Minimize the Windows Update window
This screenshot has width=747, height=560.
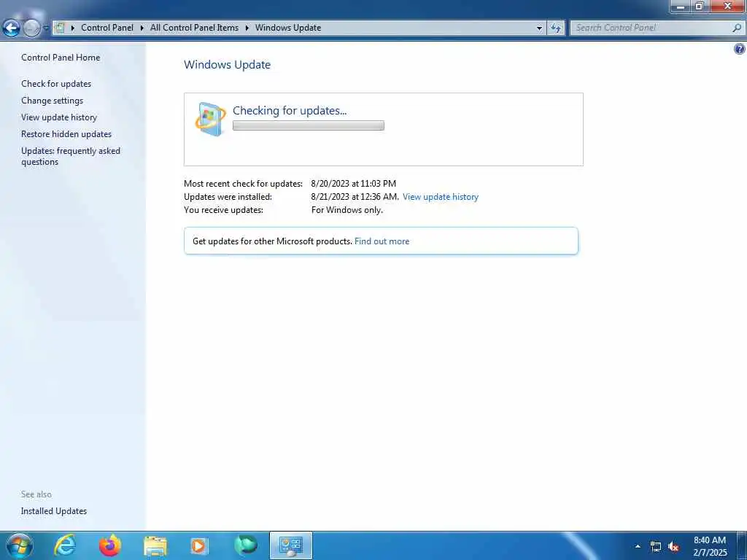pos(681,6)
